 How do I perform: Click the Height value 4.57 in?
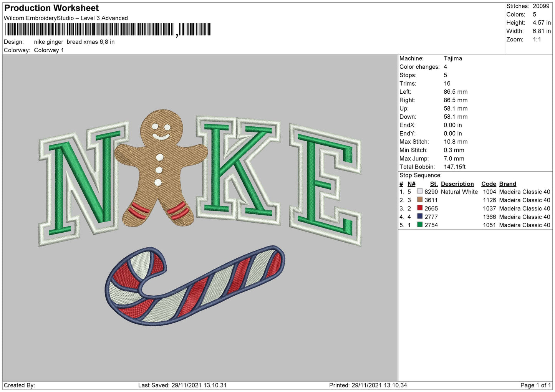pyautogui.click(x=542, y=23)
